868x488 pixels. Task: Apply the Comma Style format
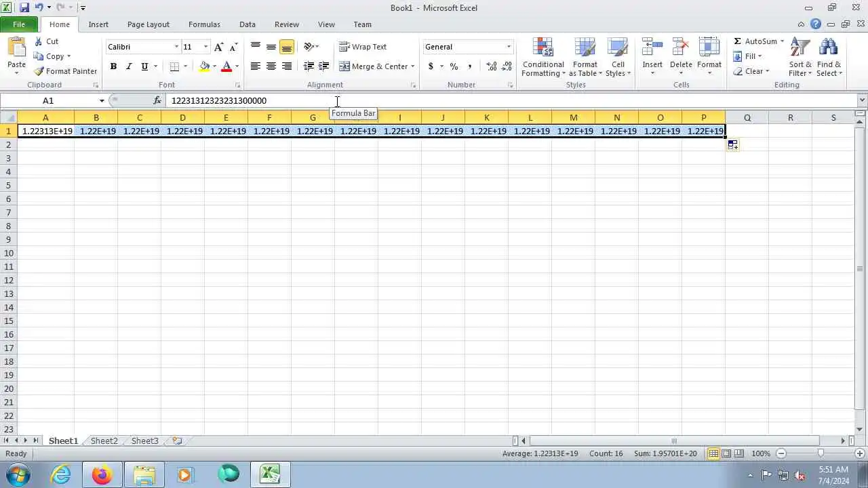click(469, 66)
